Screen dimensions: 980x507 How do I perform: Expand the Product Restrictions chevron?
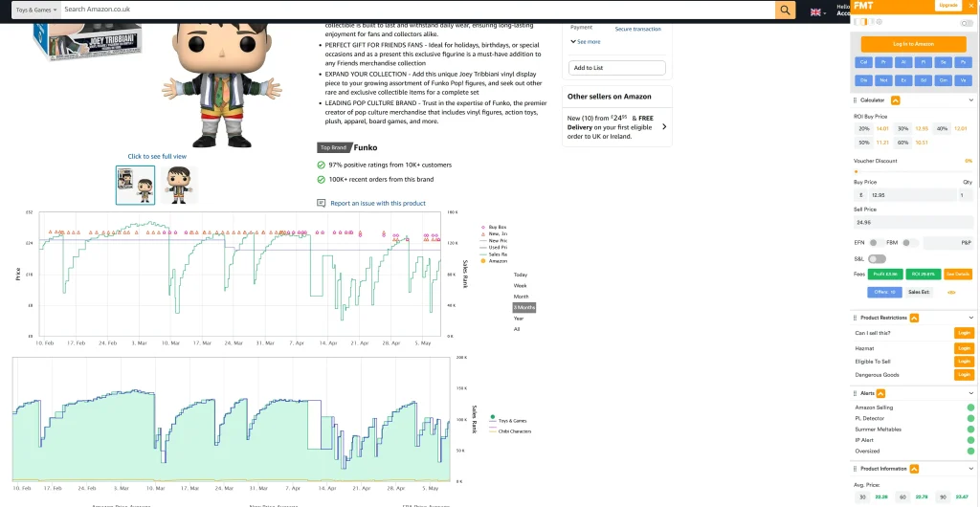coord(970,318)
